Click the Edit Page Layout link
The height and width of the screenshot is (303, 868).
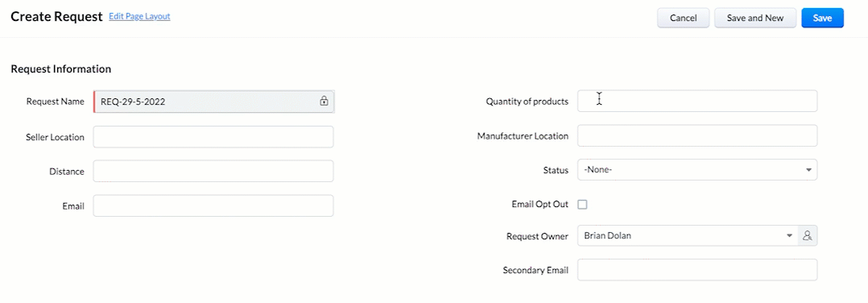pyautogui.click(x=139, y=16)
